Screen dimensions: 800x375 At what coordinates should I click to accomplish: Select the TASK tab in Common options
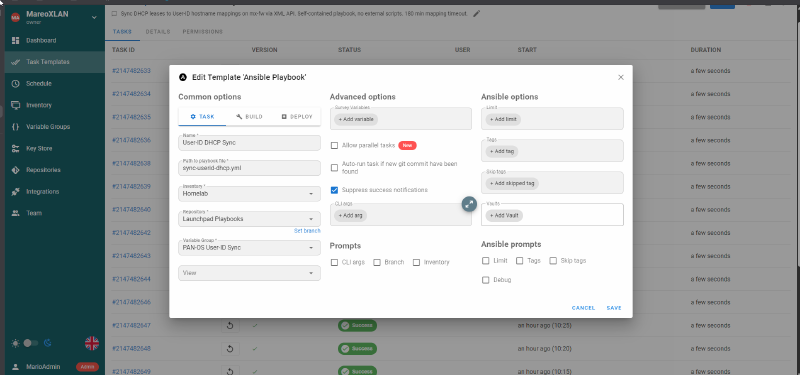[203, 116]
